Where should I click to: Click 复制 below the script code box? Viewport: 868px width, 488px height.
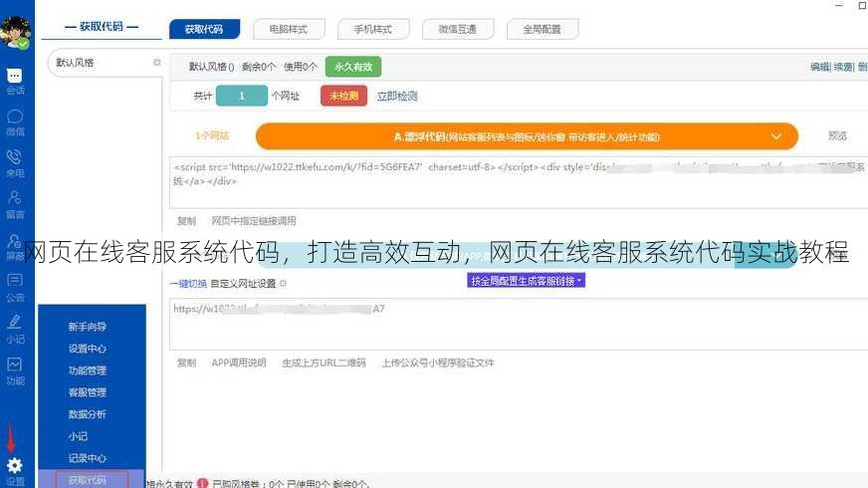click(x=186, y=221)
